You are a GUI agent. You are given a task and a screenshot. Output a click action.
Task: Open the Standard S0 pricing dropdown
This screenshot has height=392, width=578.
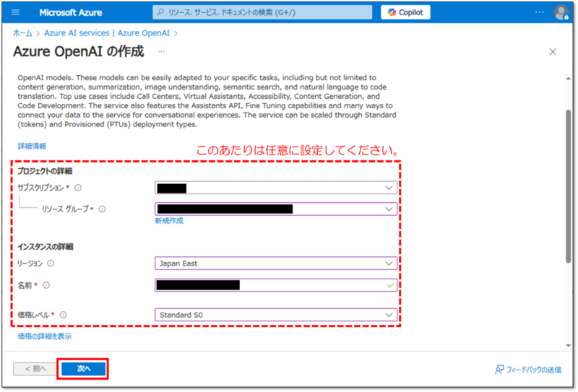click(x=276, y=315)
